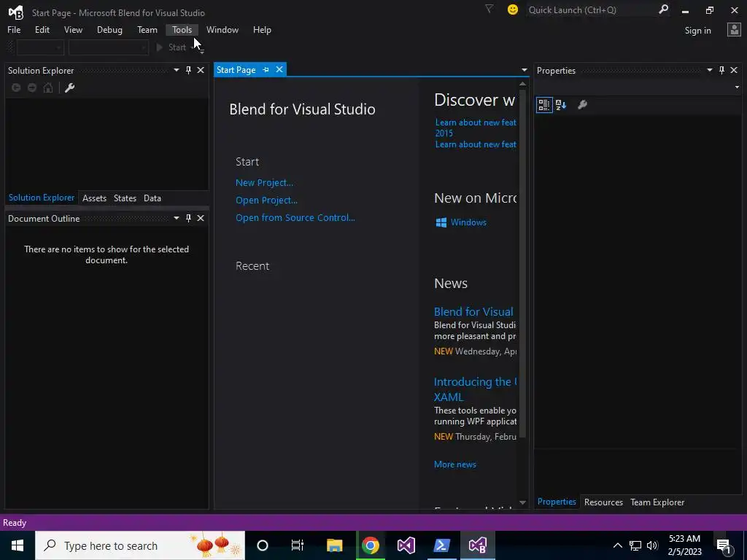The height and width of the screenshot is (560, 747).
Task: Close the Solution Explorer panel
Action: click(x=201, y=71)
